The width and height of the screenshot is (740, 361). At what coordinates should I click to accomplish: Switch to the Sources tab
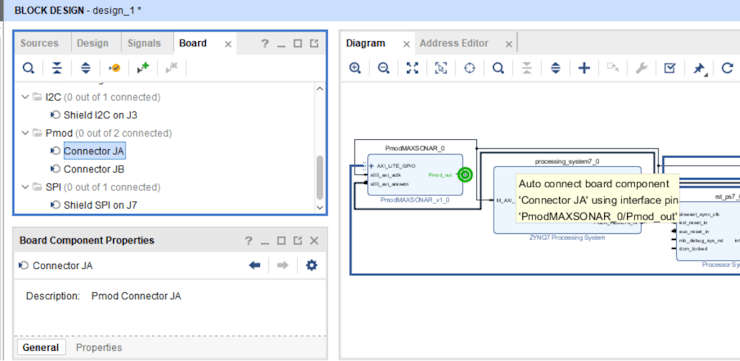pos(39,43)
